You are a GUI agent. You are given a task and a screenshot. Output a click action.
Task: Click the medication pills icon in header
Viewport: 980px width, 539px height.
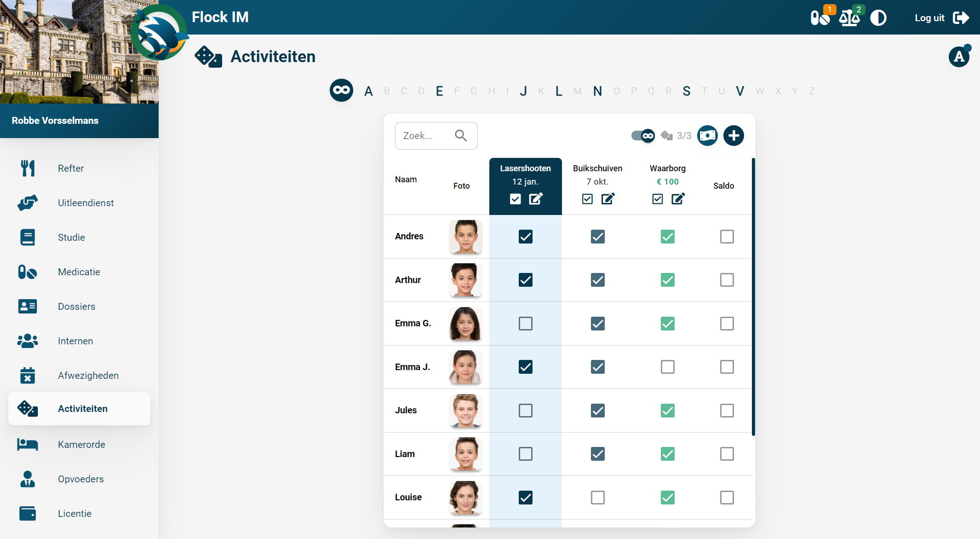[820, 18]
